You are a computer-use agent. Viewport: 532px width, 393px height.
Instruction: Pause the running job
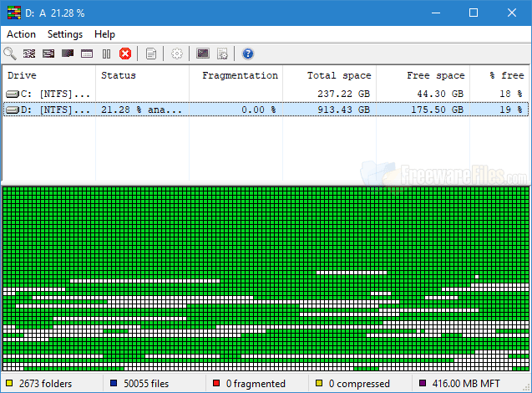(106, 54)
